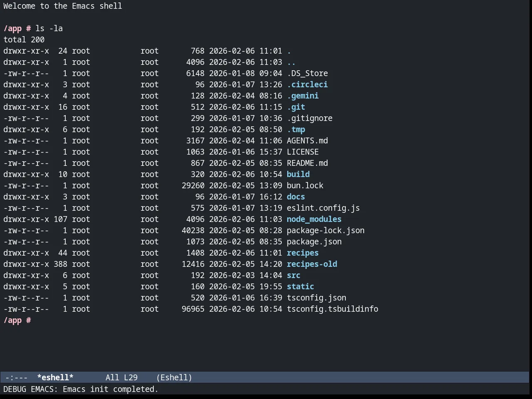532x399 pixels.
Task: Click the .circleci directory name
Action: click(307, 84)
